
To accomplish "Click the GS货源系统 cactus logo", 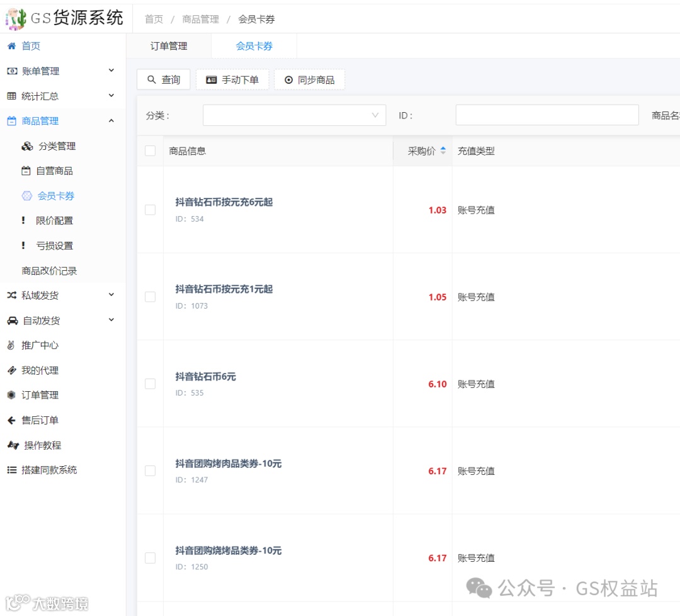I will click(x=16, y=19).
